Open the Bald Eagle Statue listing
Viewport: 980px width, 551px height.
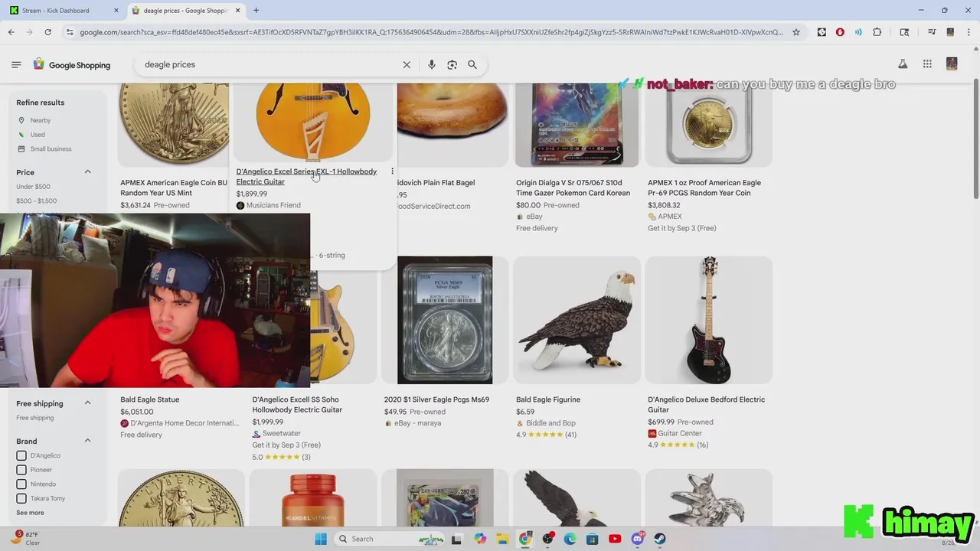(149, 399)
